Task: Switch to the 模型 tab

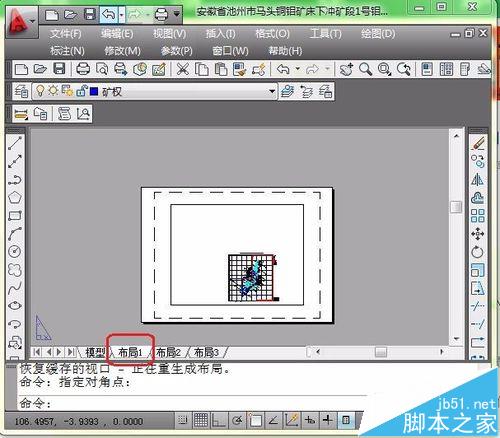Action: pos(95,352)
